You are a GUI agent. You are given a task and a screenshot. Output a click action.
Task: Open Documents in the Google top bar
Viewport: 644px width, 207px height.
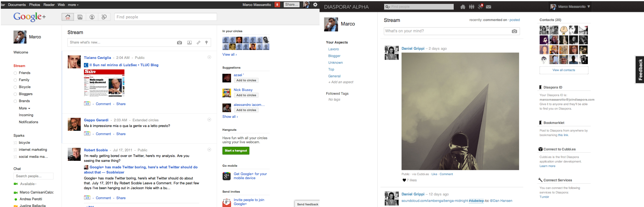[17, 5]
